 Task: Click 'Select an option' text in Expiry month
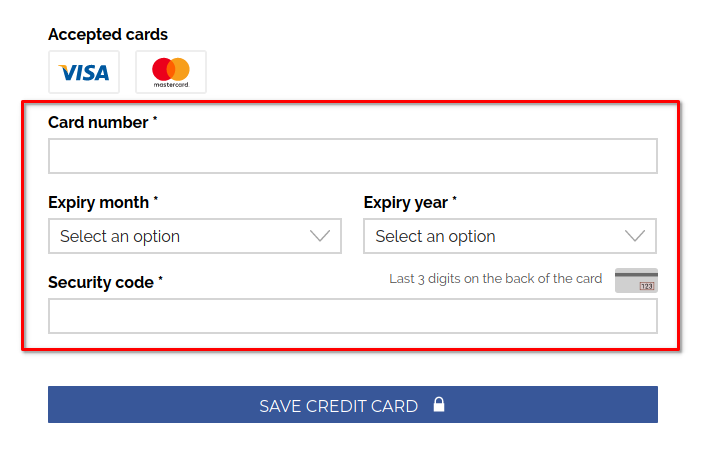point(120,237)
